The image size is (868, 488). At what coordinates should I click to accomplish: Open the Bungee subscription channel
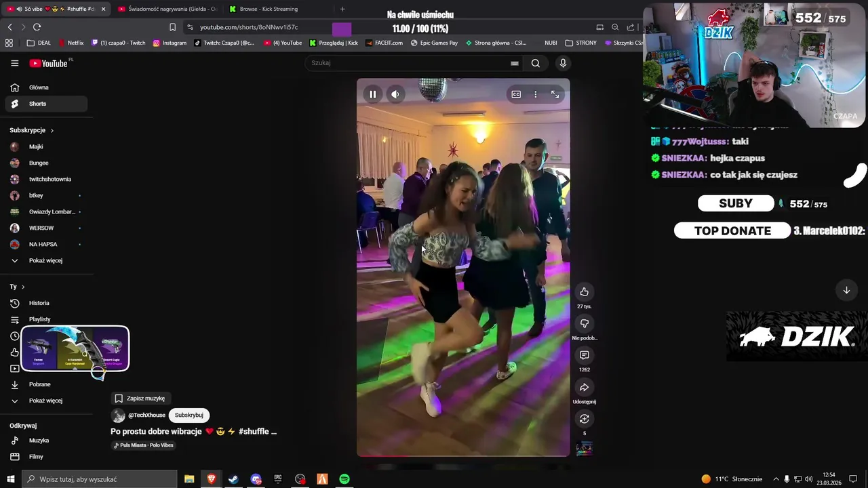pos(46,163)
